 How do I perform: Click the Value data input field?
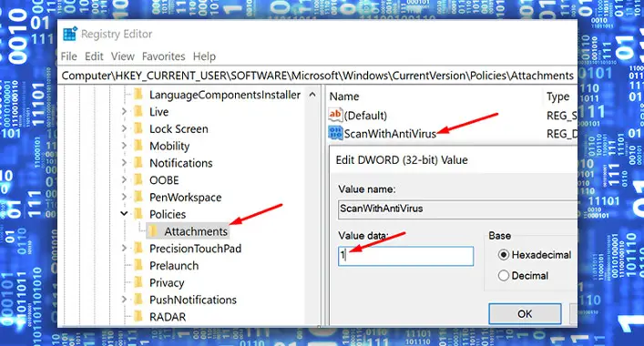[x=405, y=256]
